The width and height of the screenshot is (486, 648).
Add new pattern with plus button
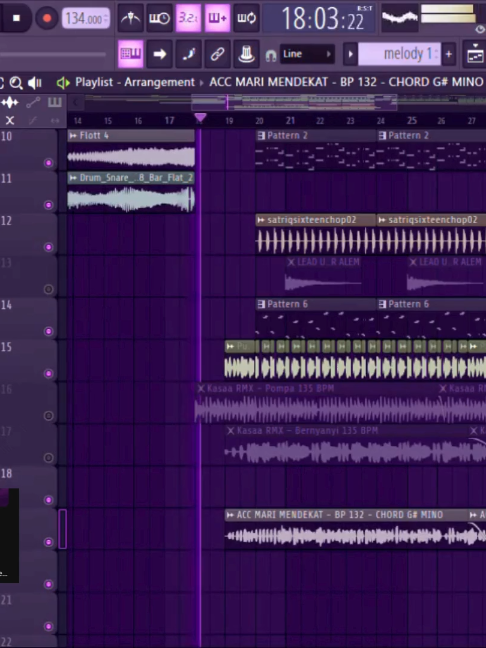[x=449, y=54]
